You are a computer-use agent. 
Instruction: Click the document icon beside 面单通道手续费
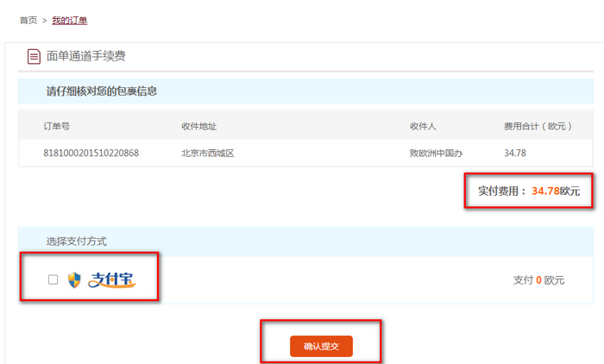click(x=34, y=57)
